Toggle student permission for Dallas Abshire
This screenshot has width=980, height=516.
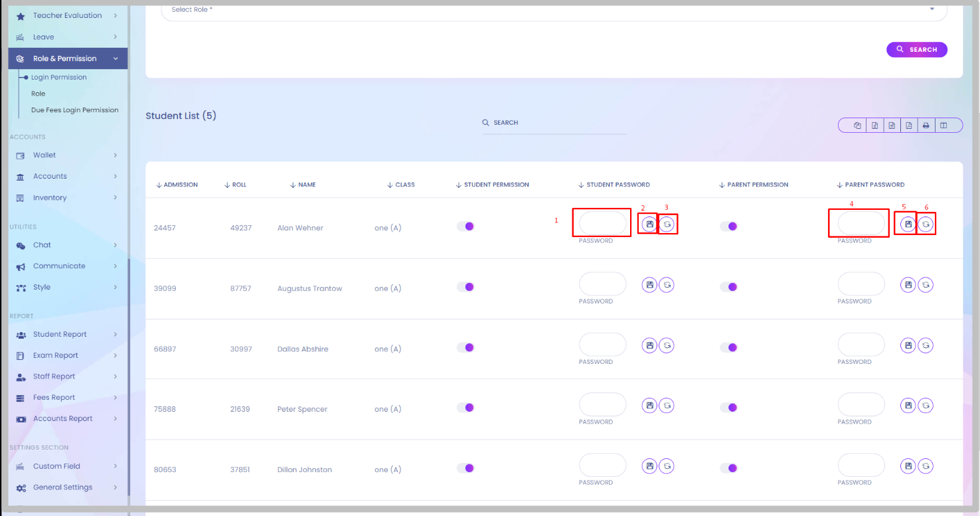(465, 347)
